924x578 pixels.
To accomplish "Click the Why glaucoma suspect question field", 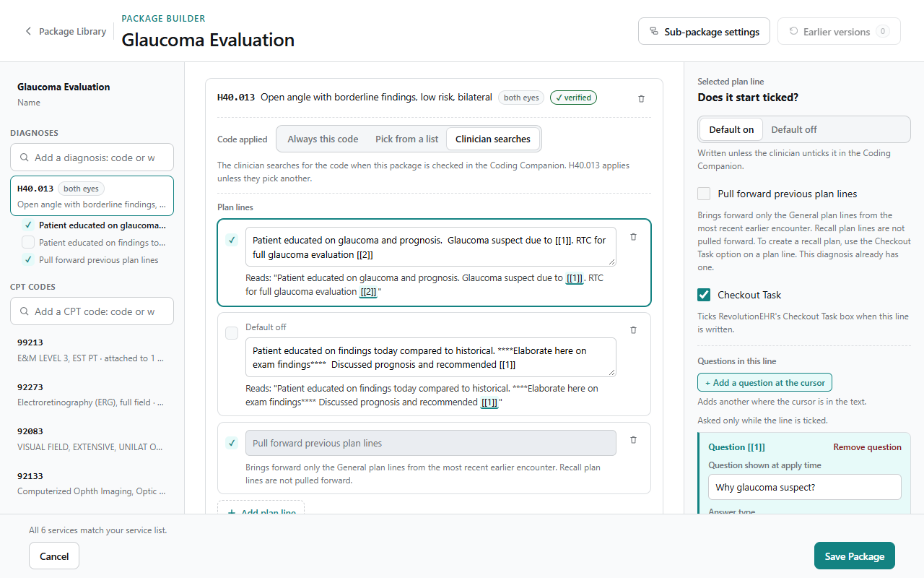I will tap(805, 487).
